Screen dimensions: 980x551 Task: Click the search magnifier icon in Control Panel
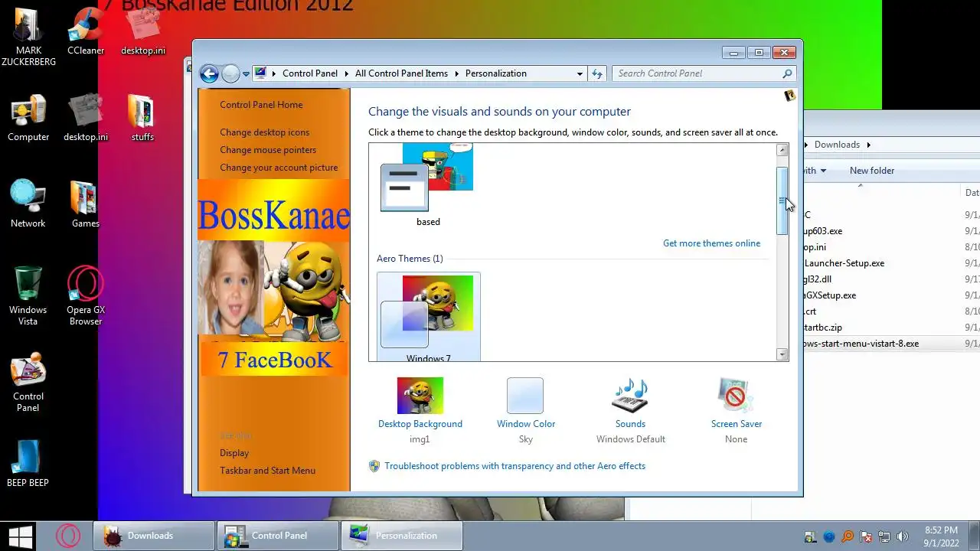pyautogui.click(x=787, y=73)
